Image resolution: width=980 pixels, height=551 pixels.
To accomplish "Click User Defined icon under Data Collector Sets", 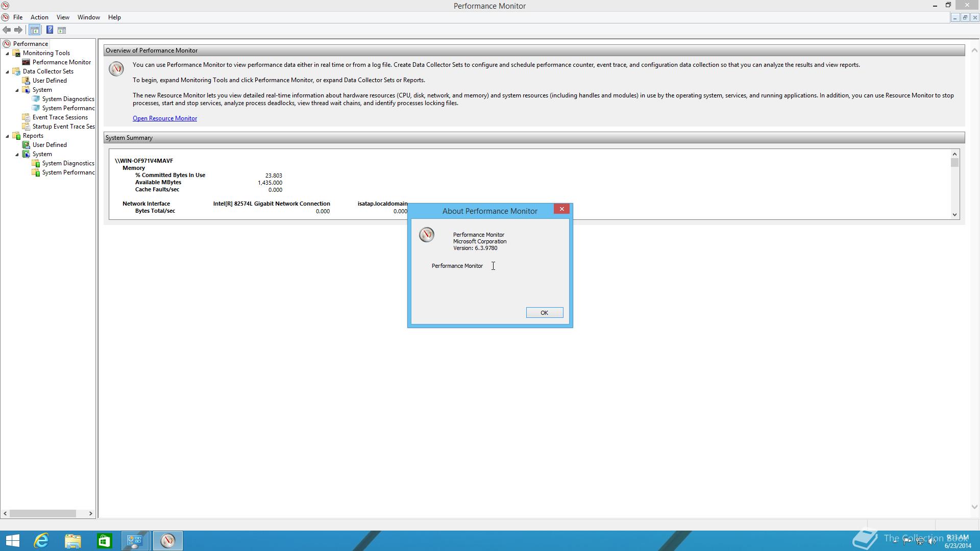I will click(x=26, y=81).
